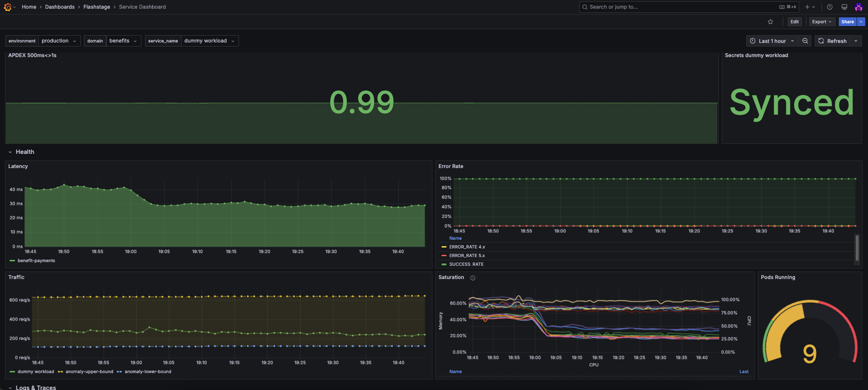
Task: Click the Secrets dummy workload panel title
Action: [x=756, y=55]
